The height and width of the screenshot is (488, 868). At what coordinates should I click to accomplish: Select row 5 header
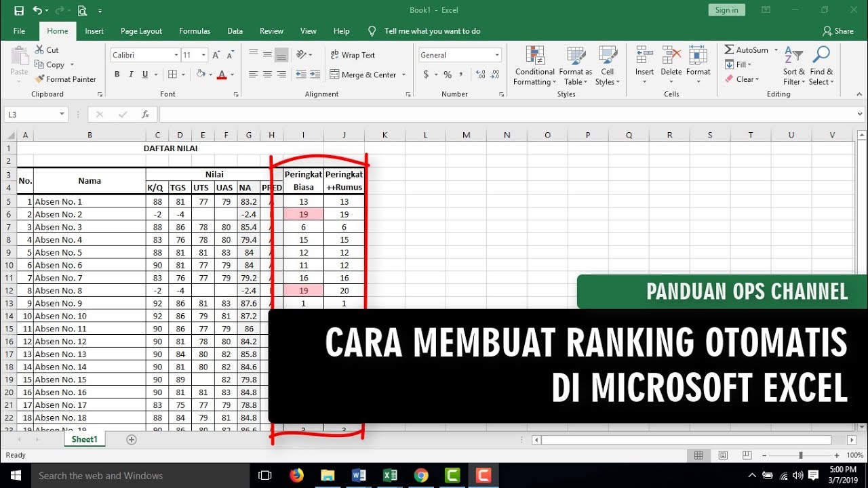8,201
